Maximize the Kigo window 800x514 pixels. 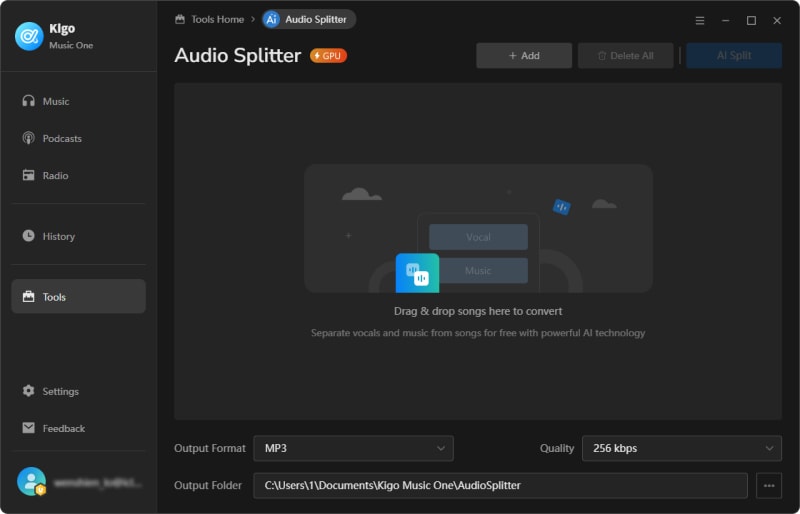(x=751, y=20)
